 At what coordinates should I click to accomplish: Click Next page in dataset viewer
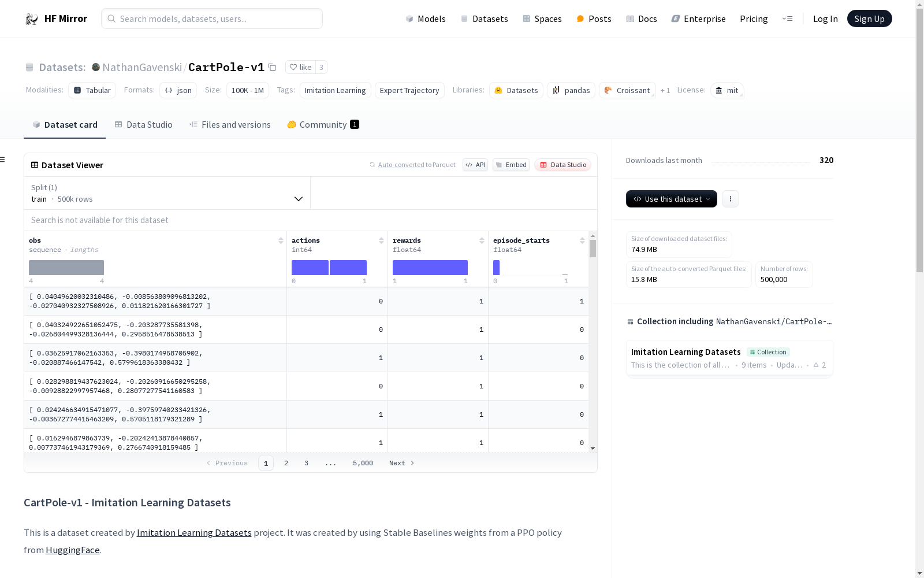pyautogui.click(x=402, y=463)
